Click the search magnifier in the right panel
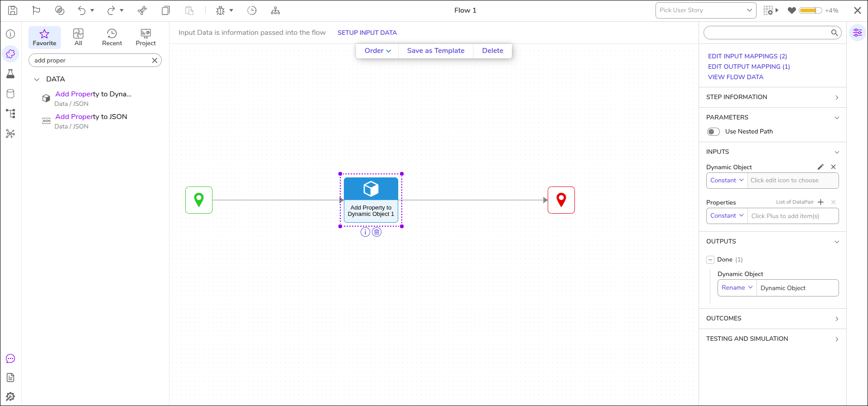Image resolution: width=868 pixels, height=406 pixels. (x=834, y=33)
